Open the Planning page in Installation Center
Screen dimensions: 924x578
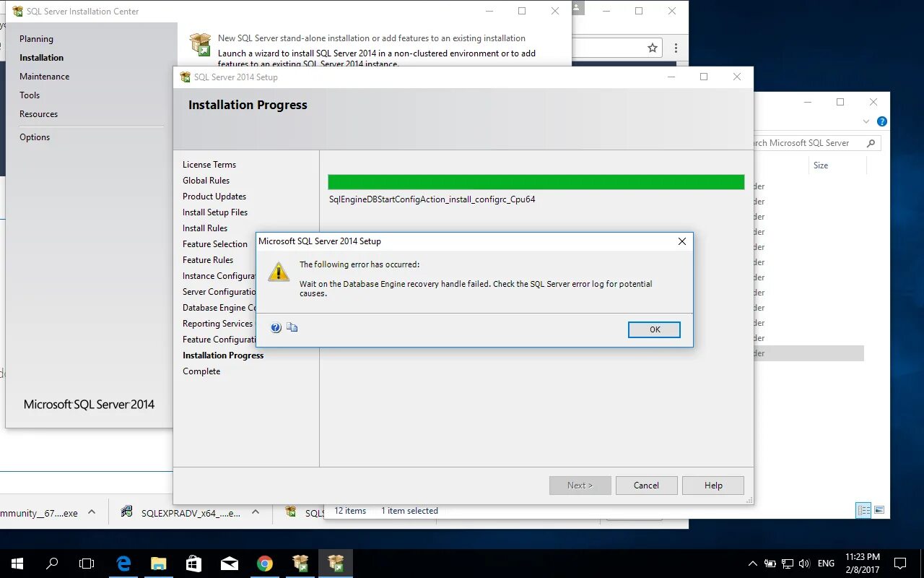click(36, 39)
